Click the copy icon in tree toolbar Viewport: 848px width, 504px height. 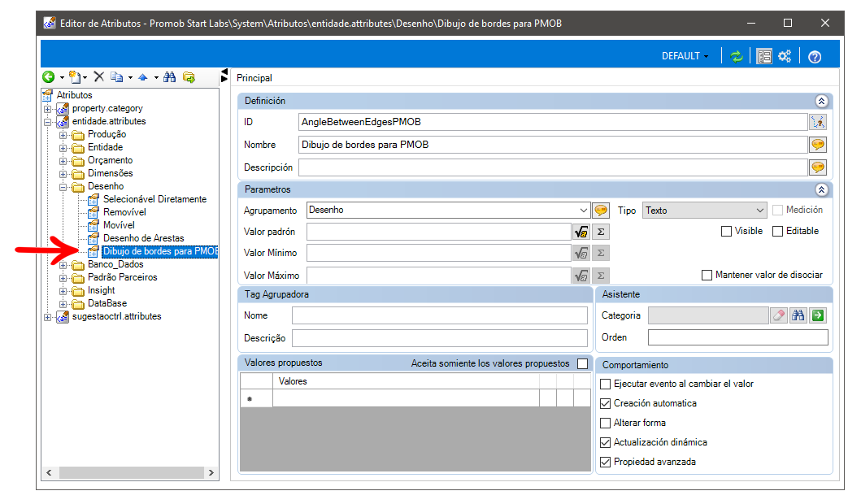(116, 77)
